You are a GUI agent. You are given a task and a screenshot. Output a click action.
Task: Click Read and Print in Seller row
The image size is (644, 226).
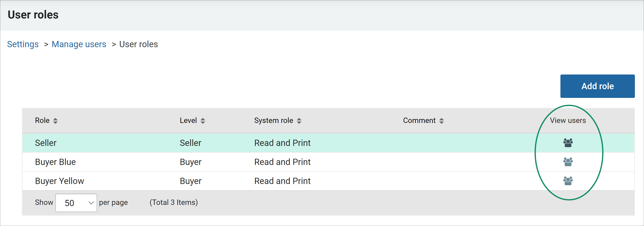(x=282, y=143)
